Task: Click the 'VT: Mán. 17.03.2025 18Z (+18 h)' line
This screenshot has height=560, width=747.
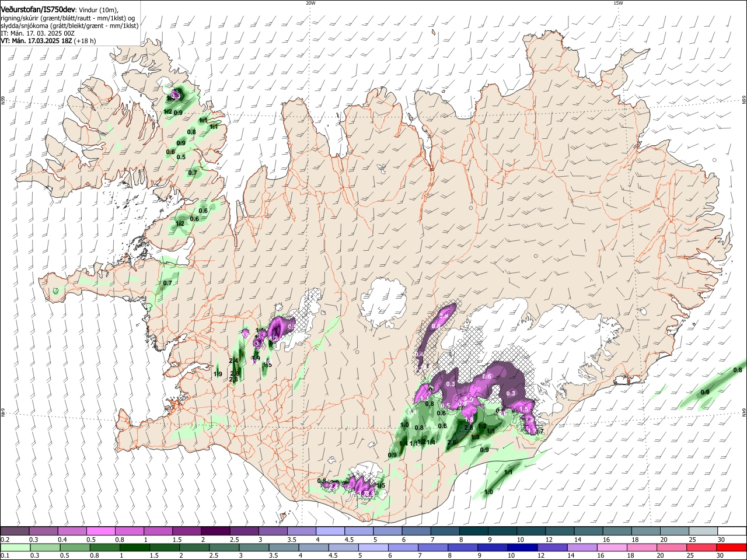Action: pos(48,41)
